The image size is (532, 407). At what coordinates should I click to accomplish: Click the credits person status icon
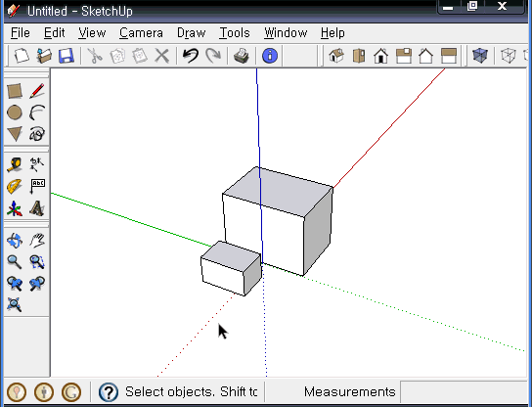coord(44,391)
